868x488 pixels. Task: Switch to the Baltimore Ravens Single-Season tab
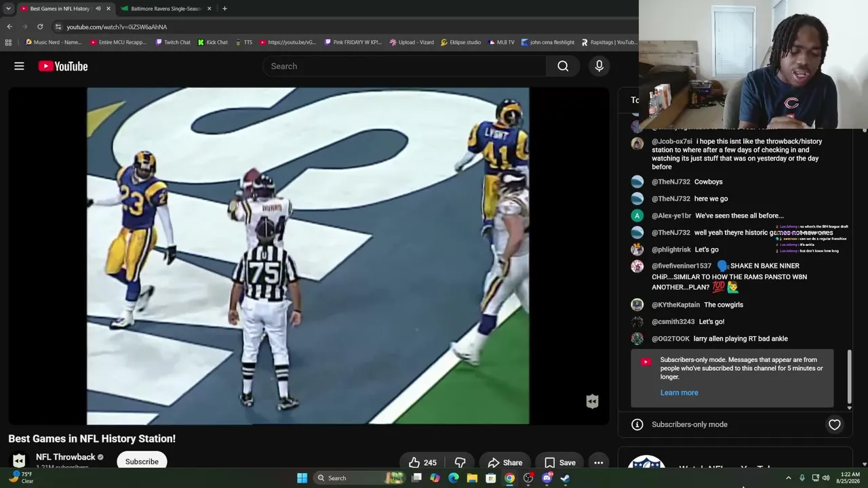point(167,9)
